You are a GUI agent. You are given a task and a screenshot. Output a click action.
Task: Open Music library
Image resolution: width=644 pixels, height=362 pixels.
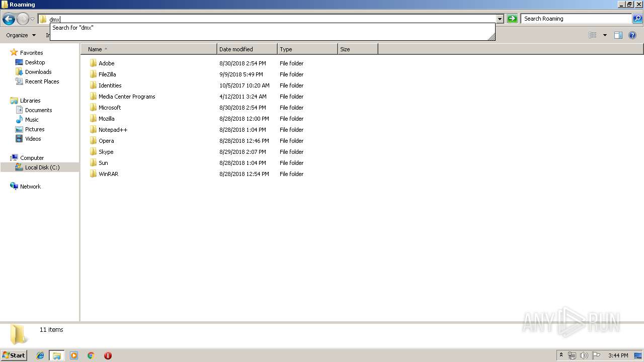click(32, 120)
